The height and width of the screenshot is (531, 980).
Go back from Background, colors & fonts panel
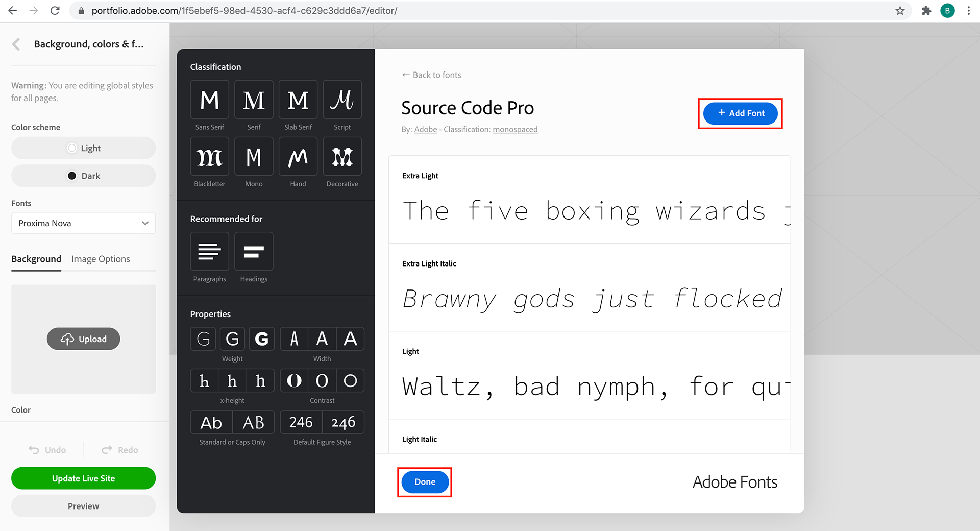click(x=16, y=44)
